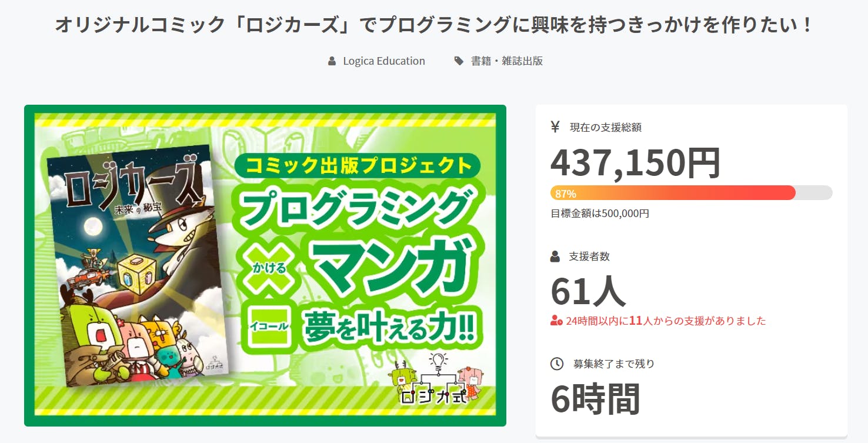Click the tag icon before 書籍・雑誌出版
The width and height of the screenshot is (868, 443).
[459, 61]
